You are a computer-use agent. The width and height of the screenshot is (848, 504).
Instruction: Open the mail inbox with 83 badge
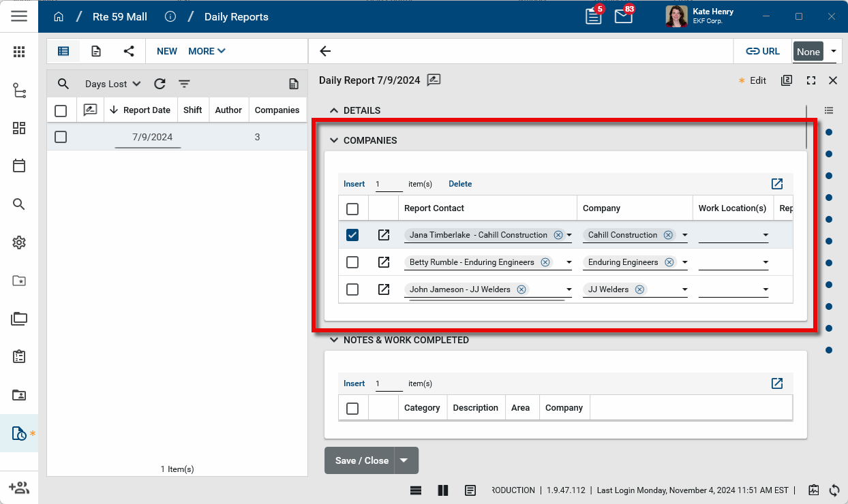point(623,16)
